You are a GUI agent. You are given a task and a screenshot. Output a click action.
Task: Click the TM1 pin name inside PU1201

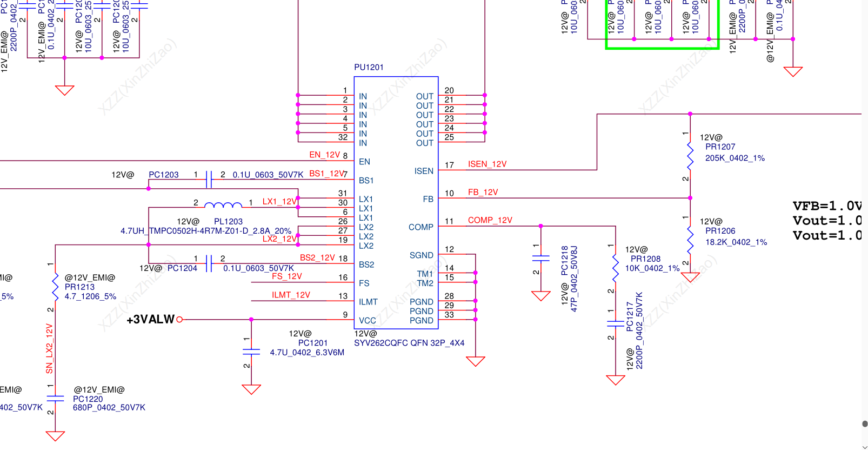point(425,274)
